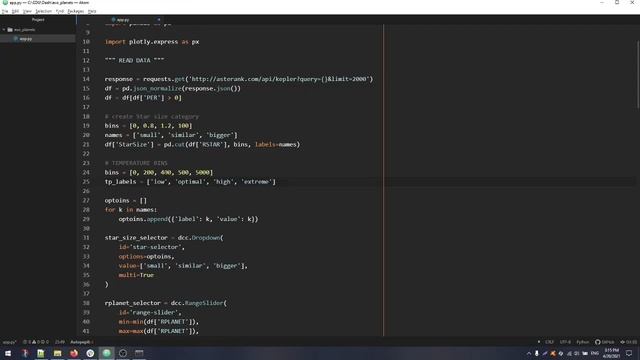The width and height of the screenshot is (640, 360).
Task: Open the Windows Start menu
Action: click(x=8, y=353)
